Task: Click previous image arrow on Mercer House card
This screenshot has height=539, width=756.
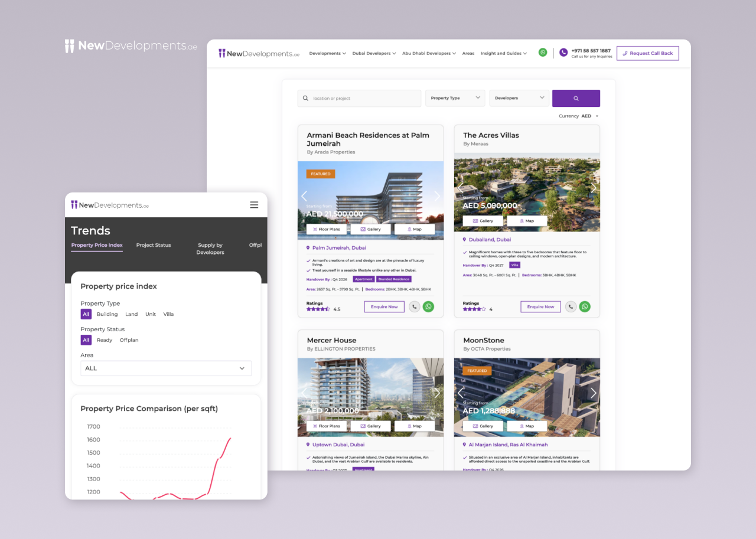Action: [x=304, y=393]
